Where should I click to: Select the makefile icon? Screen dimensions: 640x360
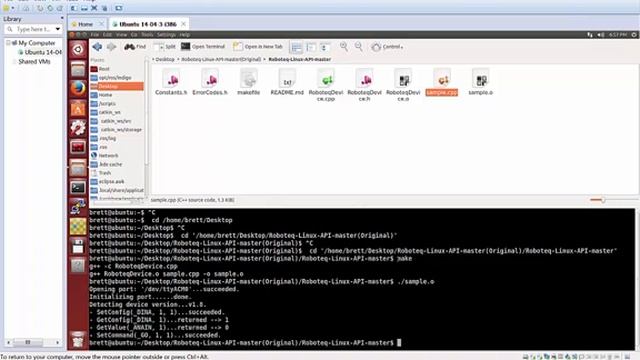point(249,82)
